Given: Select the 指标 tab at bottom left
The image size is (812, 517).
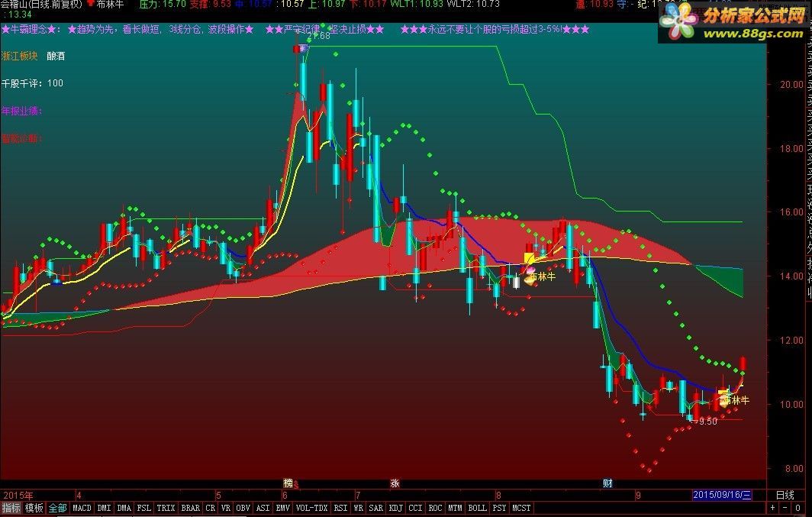Looking at the screenshot, I should coord(11,508).
